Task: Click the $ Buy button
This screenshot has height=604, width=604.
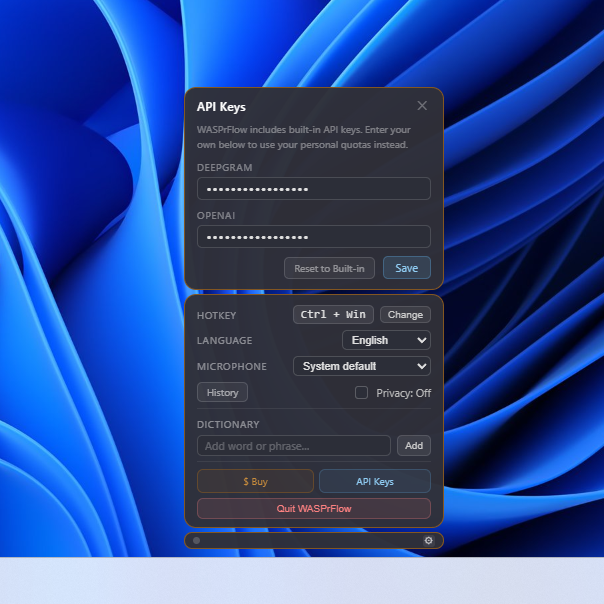Action: pos(255,481)
